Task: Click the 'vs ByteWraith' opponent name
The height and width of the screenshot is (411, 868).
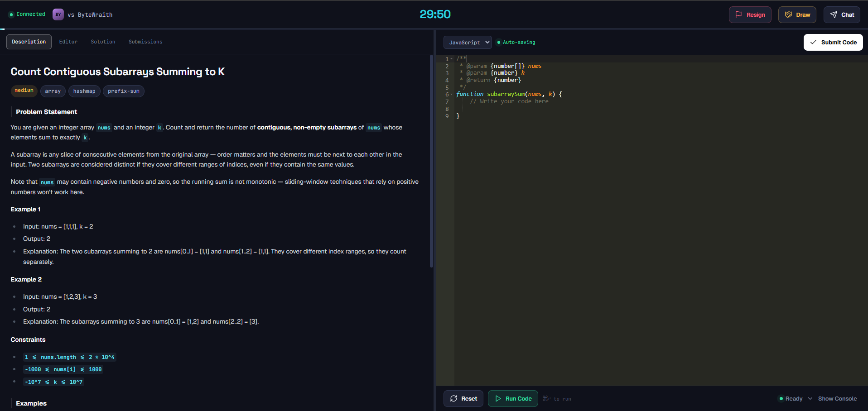Action: pyautogui.click(x=90, y=14)
